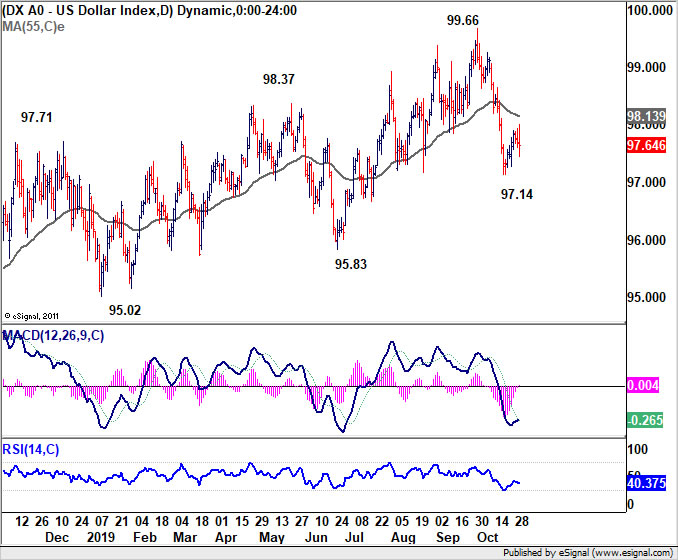The image size is (678, 560).
Task: Select the DX A0 US Dollar Index title
Action: (149, 10)
